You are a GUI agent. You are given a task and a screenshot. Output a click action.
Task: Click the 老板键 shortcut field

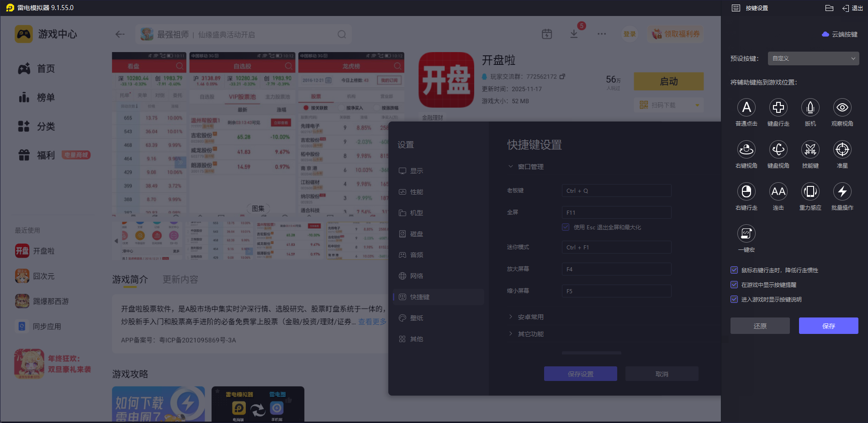(x=616, y=190)
